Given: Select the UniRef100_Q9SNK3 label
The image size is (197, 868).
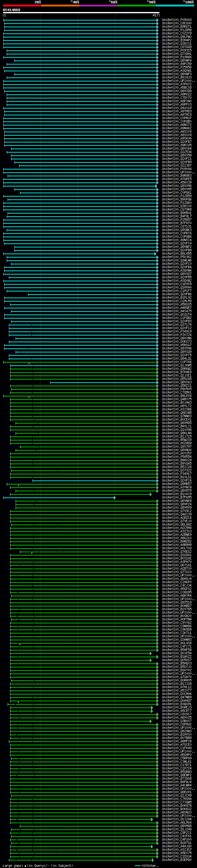Looking at the screenshot, I should pos(177,230).
